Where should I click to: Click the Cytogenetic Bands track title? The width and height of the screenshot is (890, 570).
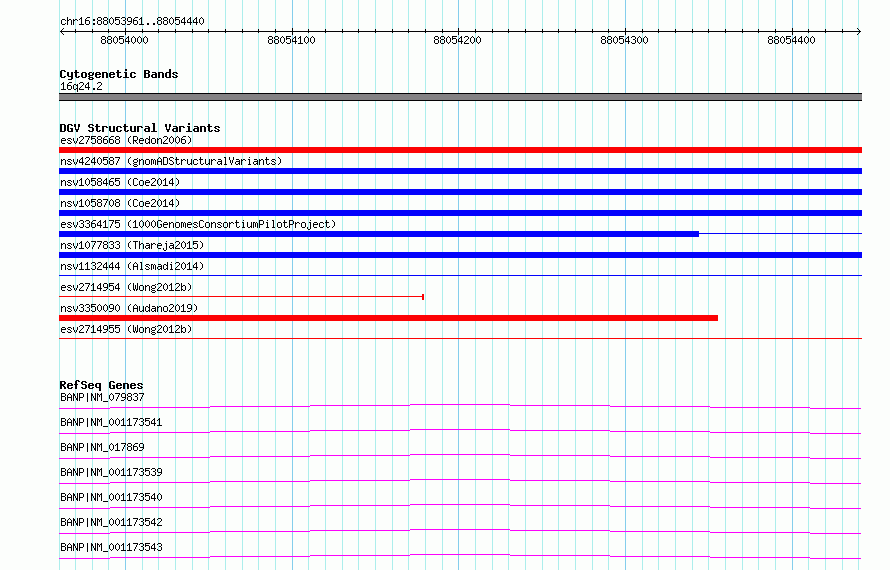[x=119, y=74]
